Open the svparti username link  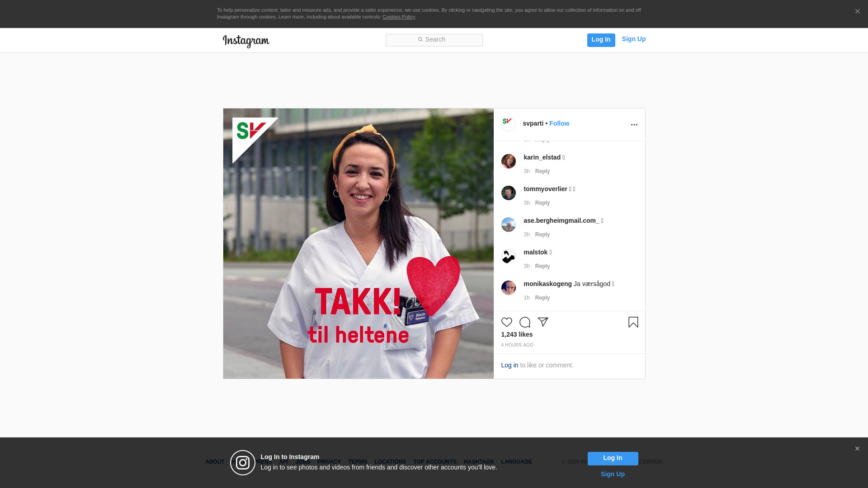pyautogui.click(x=533, y=123)
